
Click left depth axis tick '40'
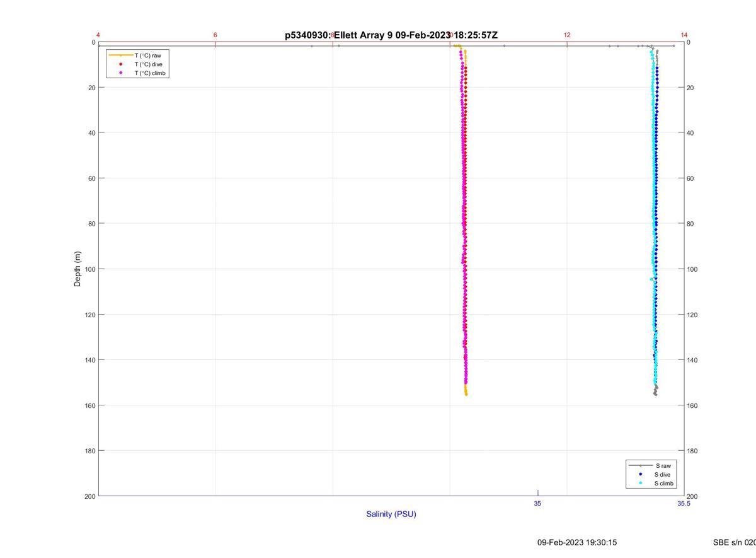pyautogui.click(x=91, y=133)
